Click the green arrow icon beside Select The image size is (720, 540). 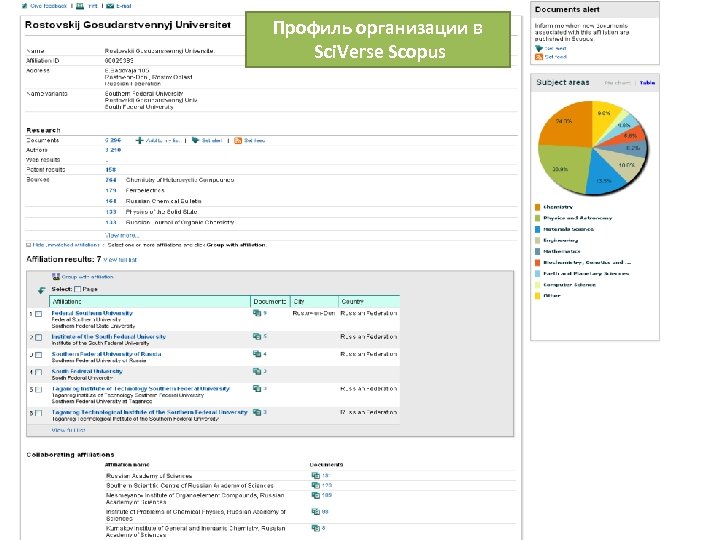pyautogui.click(x=41, y=290)
